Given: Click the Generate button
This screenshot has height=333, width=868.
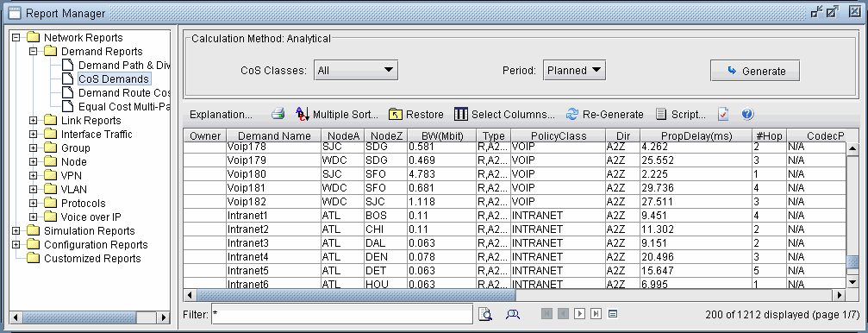Looking at the screenshot, I should 755,71.
